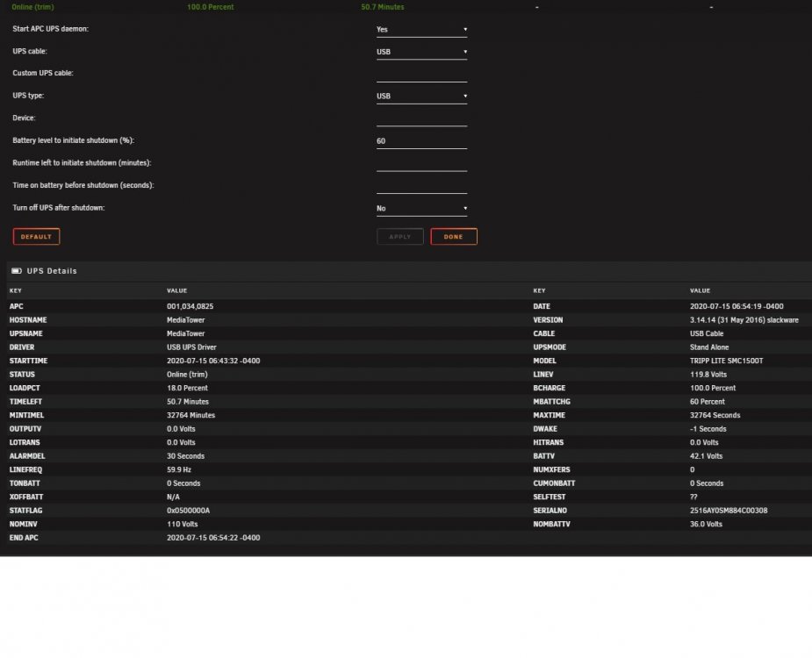Select the LOTRANS key label
Screen dimensions: 812x658
pos(25,442)
